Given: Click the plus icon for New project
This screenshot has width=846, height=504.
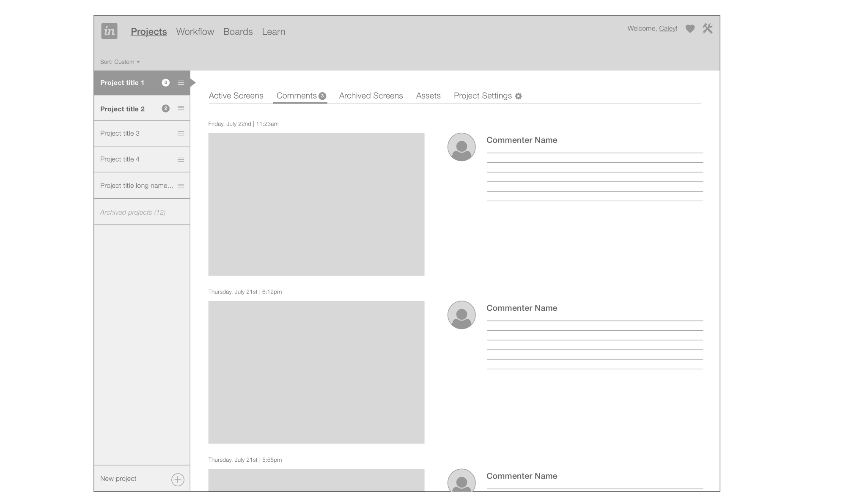Looking at the screenshot, I should [x=178, y=479].
